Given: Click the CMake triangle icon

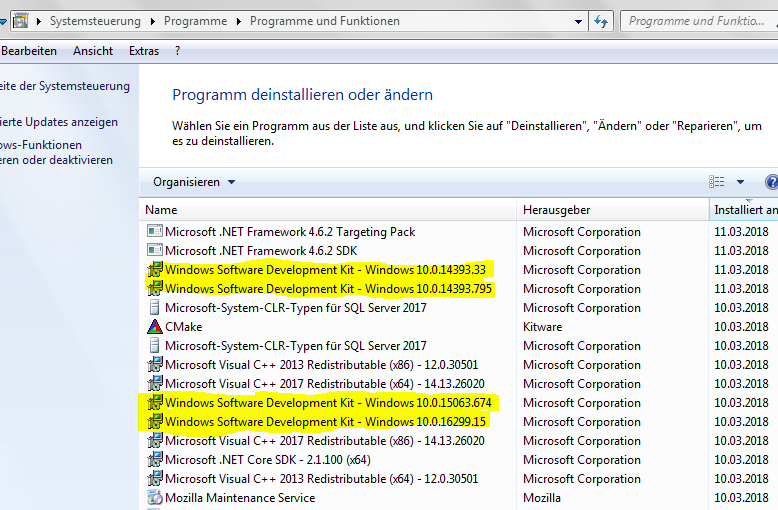Looking at the screenshot, I should tap(155, 326).
